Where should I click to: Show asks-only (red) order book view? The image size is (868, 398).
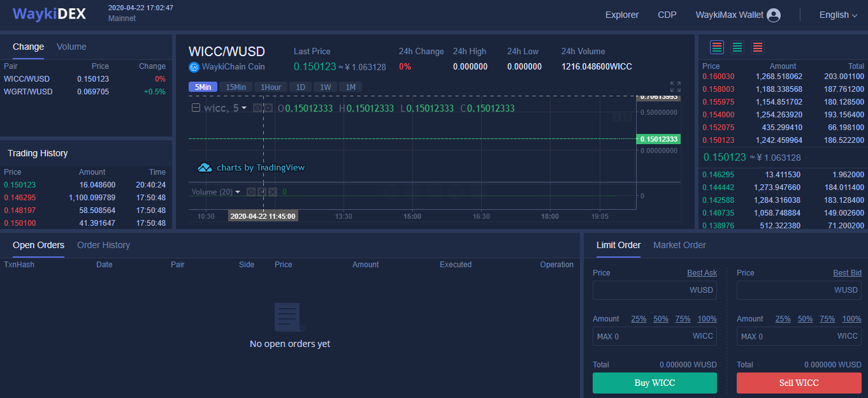tap(758, 47)
